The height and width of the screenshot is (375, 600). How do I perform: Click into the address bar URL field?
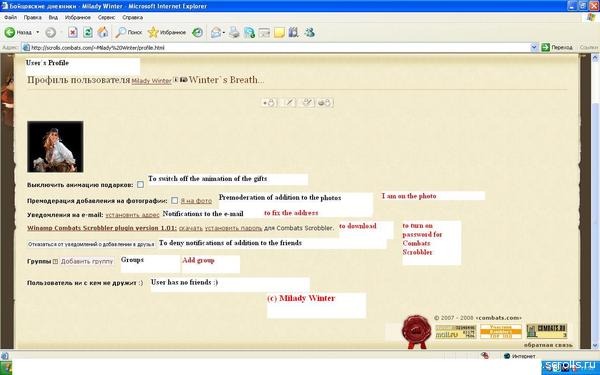[x=279, y=48]
